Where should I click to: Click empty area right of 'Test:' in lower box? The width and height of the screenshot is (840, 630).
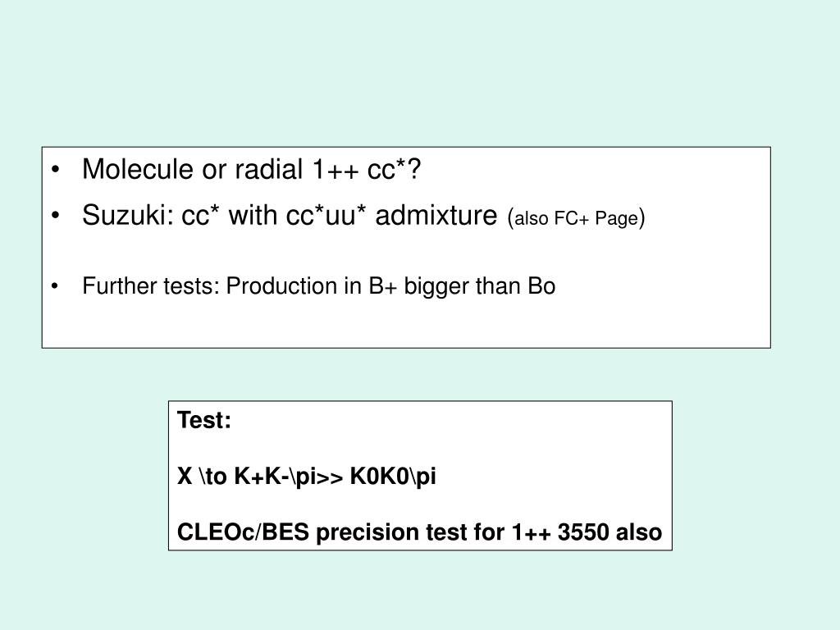[450, 420]
